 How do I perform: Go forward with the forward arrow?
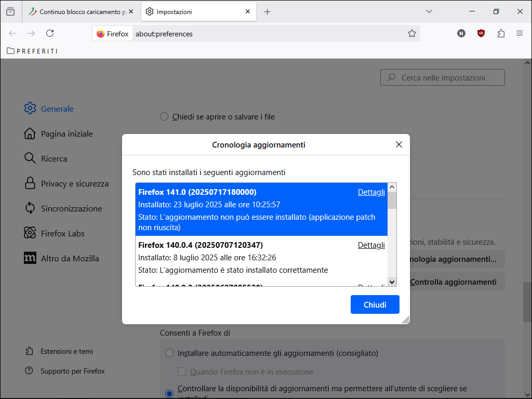(x=31, y=33)
